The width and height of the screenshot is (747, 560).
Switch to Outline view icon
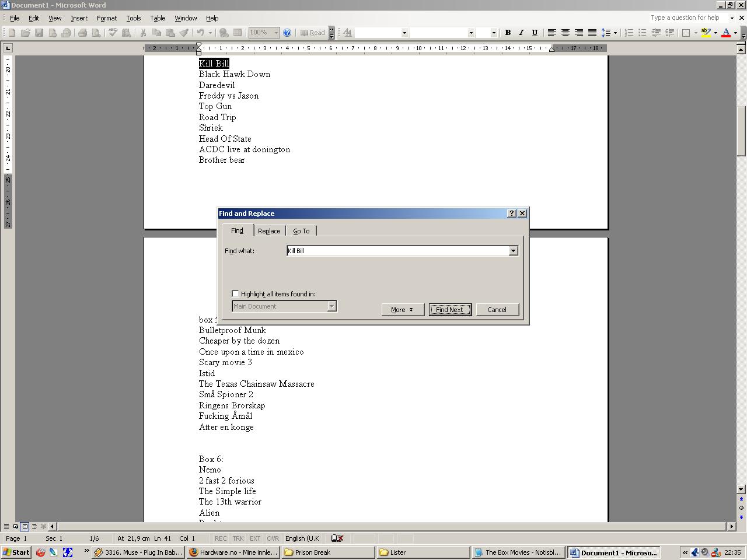pos(34,526)
